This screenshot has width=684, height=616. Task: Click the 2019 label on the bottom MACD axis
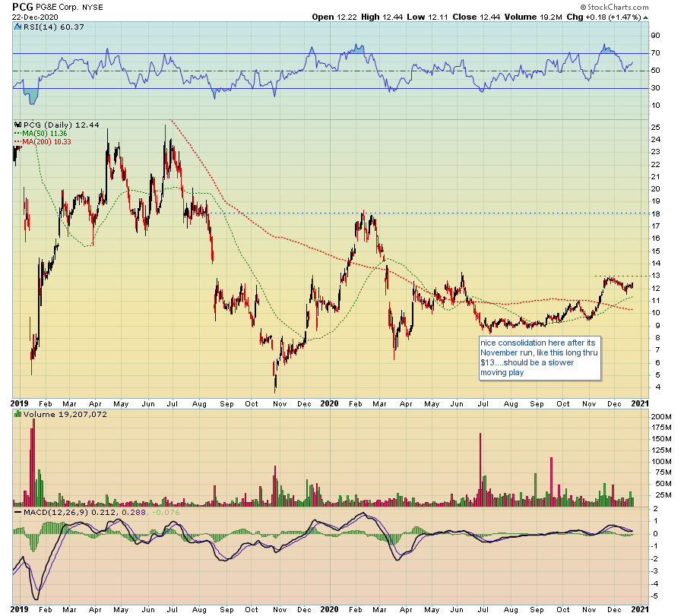point(20,609)
